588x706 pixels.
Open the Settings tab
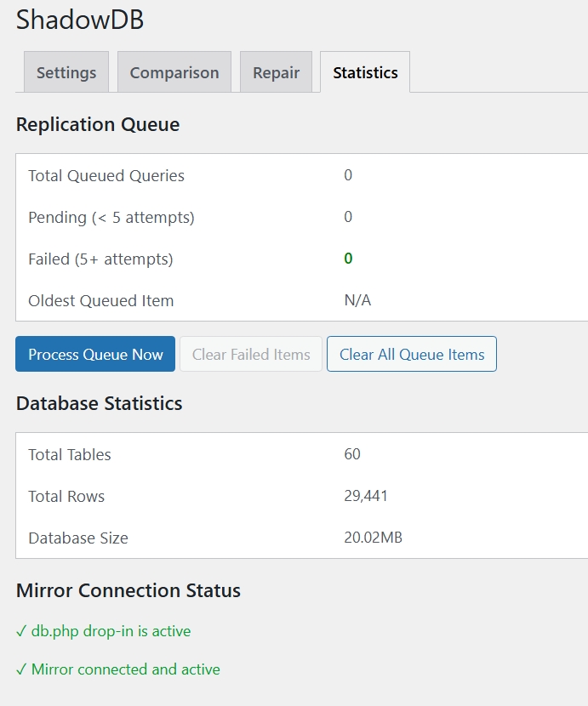coord(66,72)
